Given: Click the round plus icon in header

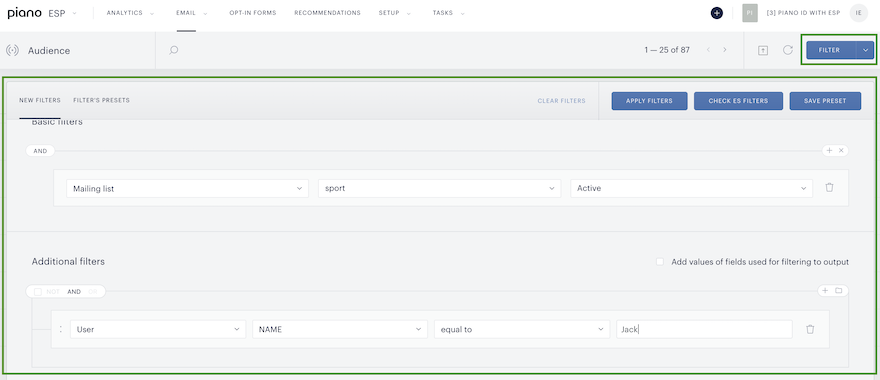Looking at the screenshot, I should point(716,13).
